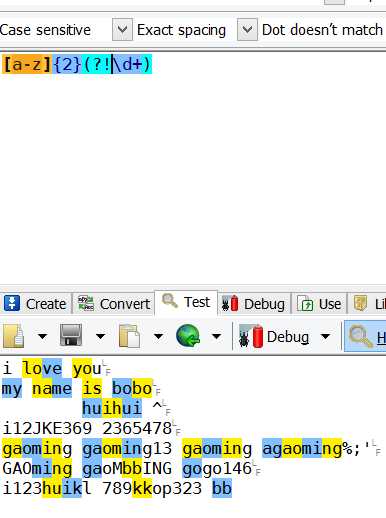Click the Open test file folder icon
This screenshot has height=518, width=386.
(14, 336)
